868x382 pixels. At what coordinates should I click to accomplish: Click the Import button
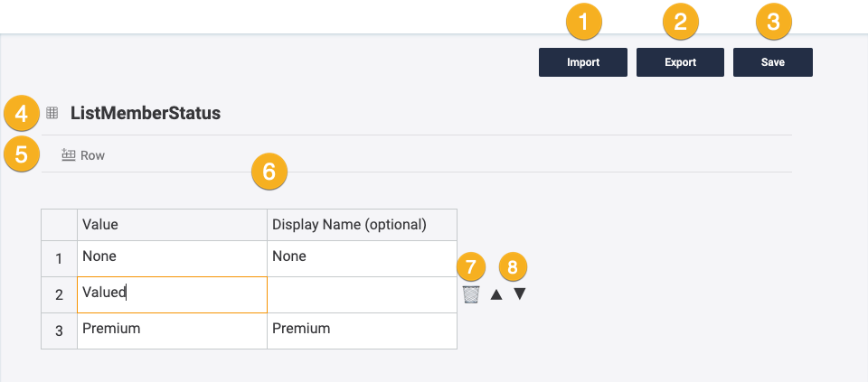583,62
